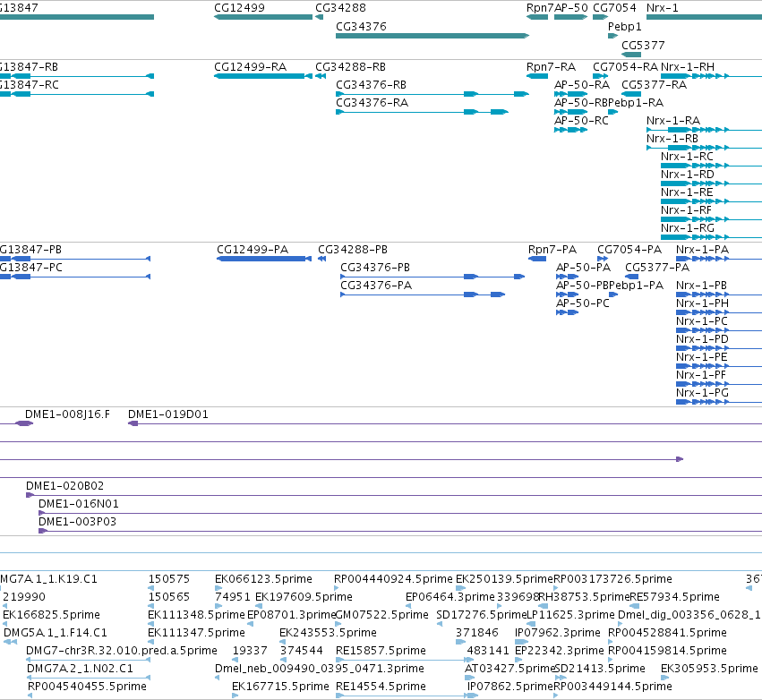Click the Nrx-1-RD transcript label
The width and height of the screenshot is (762, 700).
[687, 175]
